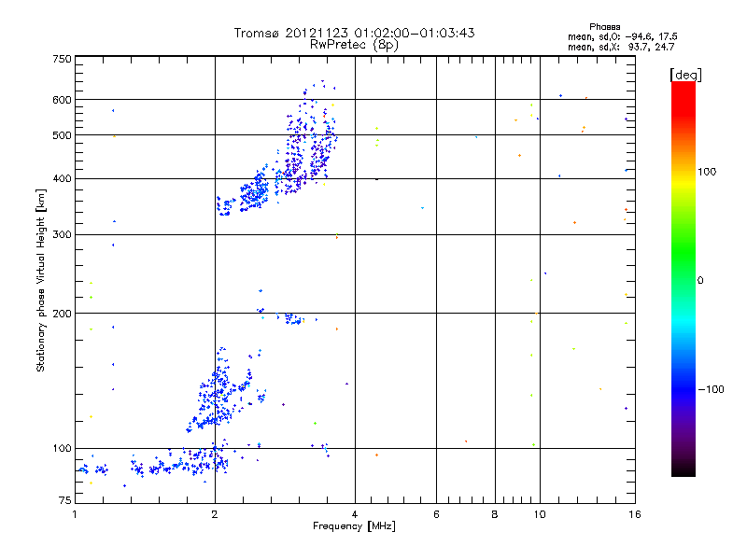Click the x-axis tick label '16'
The width and height of the screenshot is (747, 560).
pos(635,514)
